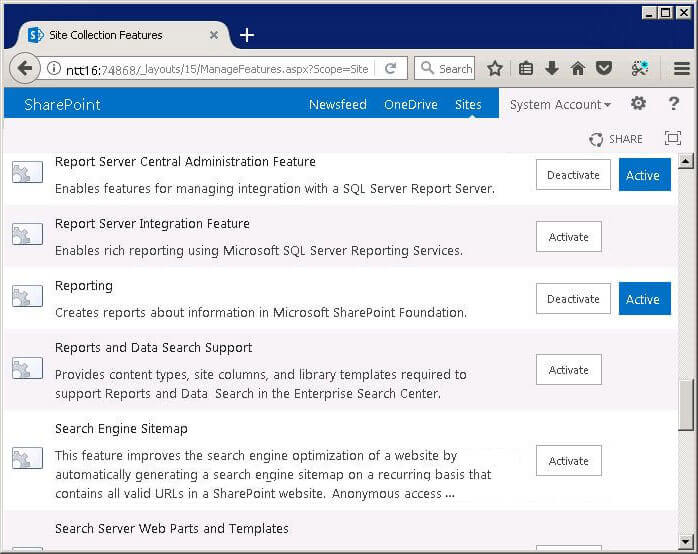Image resolution: width=698 pixels, height=554 pixels.
Task: Click 'Enables rich reporting' description text
Action: pos(259,251)
